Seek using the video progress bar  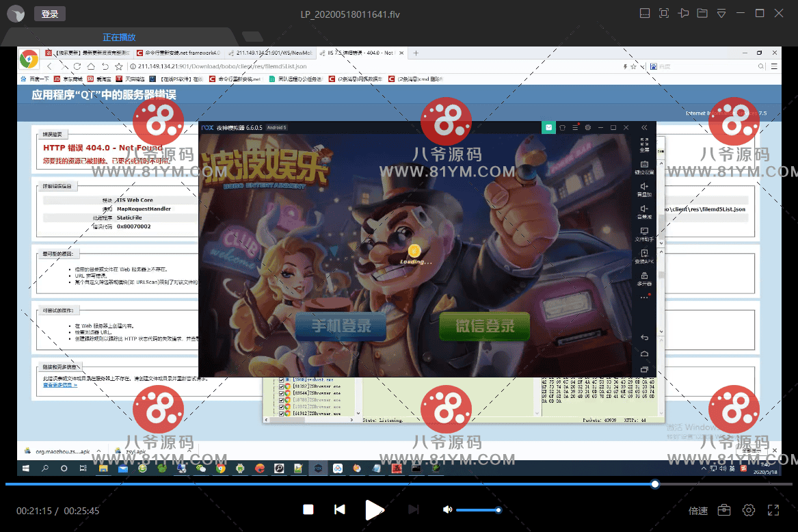(x=399, y=484)
